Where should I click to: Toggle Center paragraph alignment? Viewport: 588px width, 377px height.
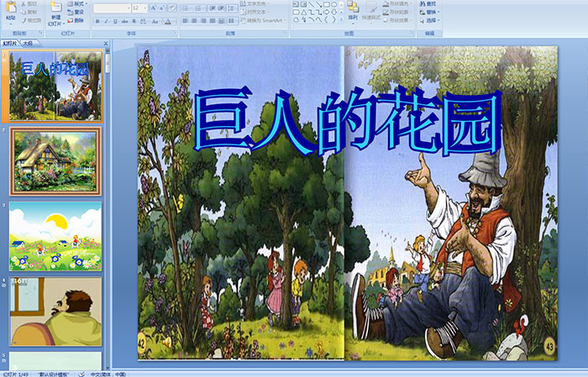[194, 21]
